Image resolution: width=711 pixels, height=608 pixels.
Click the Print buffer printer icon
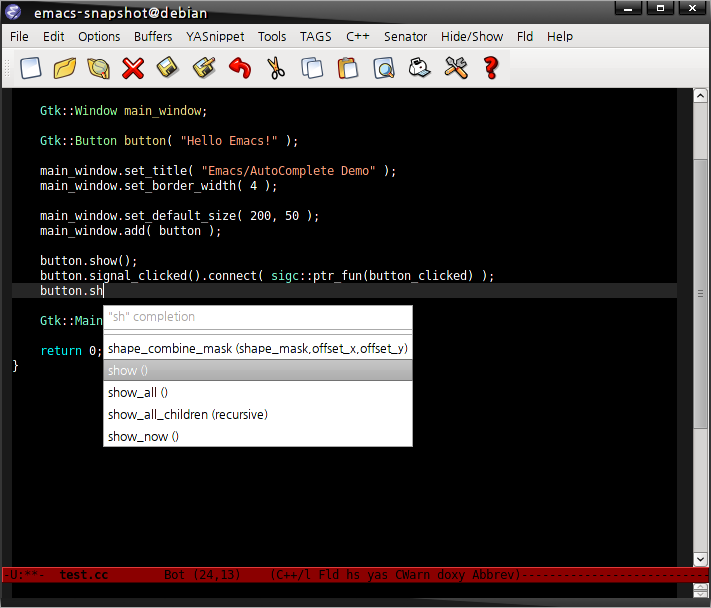tap(419, 68)
